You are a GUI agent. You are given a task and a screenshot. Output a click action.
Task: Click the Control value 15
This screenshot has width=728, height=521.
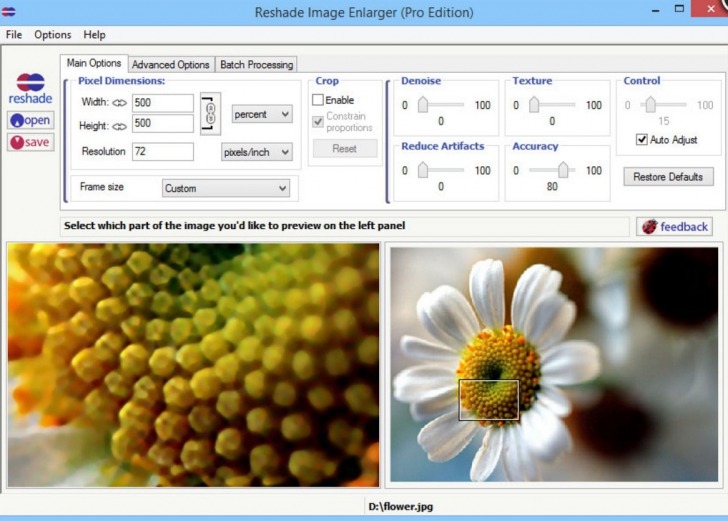663,121
